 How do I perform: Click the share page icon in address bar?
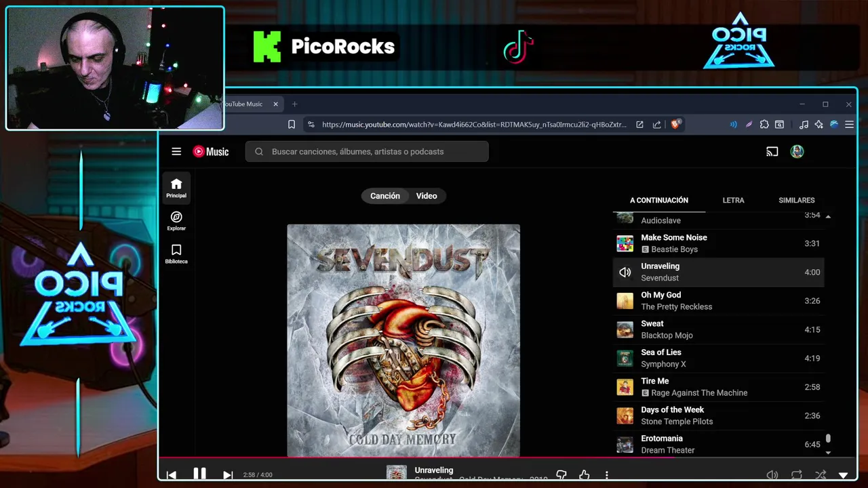coord(656,125)
